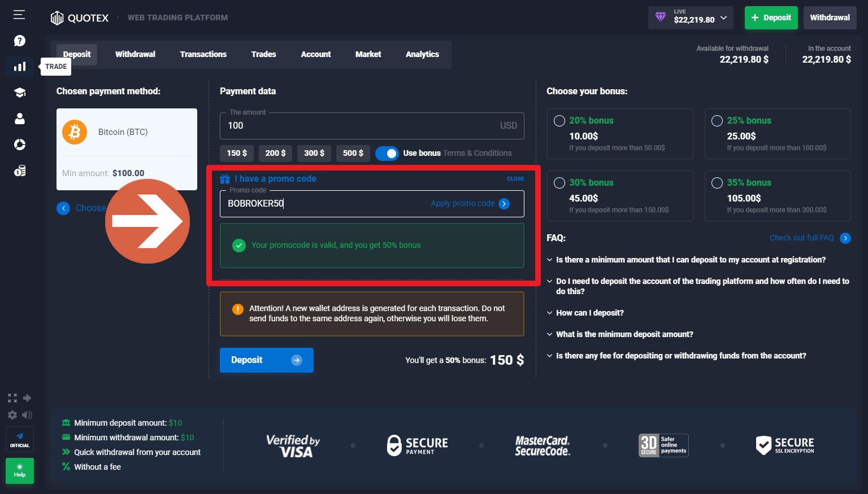Screen dimensions: 868x494
Task: Disable the Use bonus toggle
Action: point(387,153)
